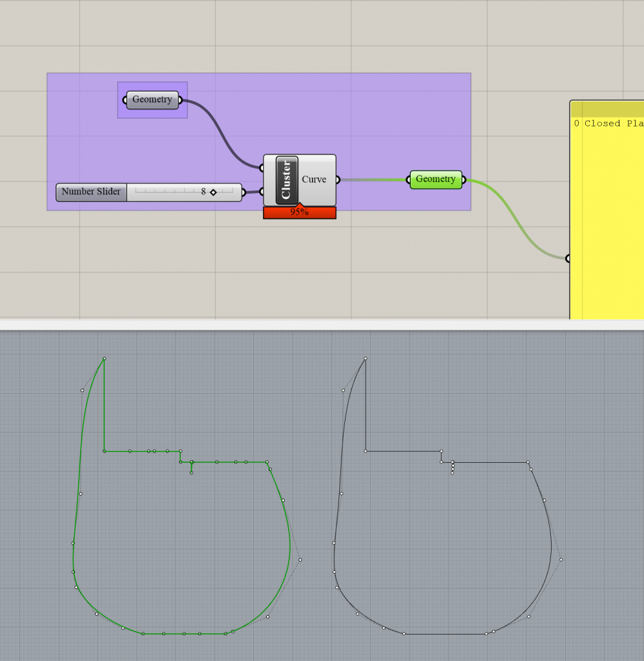Select the green curve's top apex point
644x661 pixels.
[104, 359]
